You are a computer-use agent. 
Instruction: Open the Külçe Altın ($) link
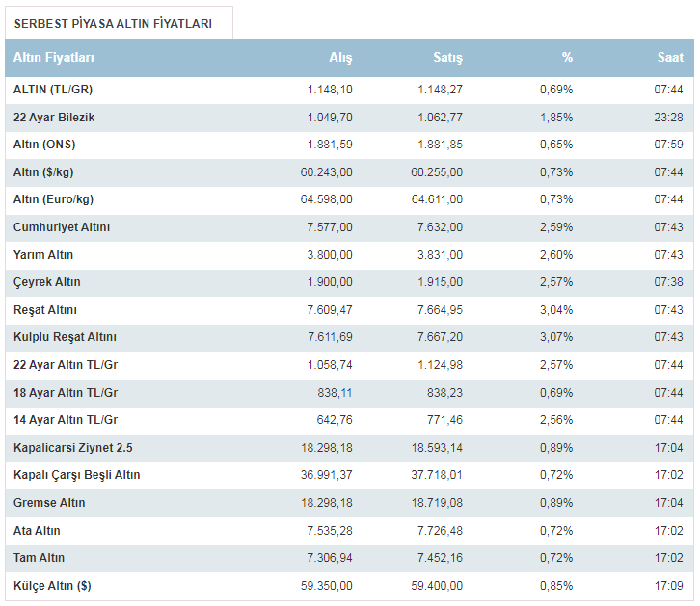pyautogui.click(x=52, y=586)
